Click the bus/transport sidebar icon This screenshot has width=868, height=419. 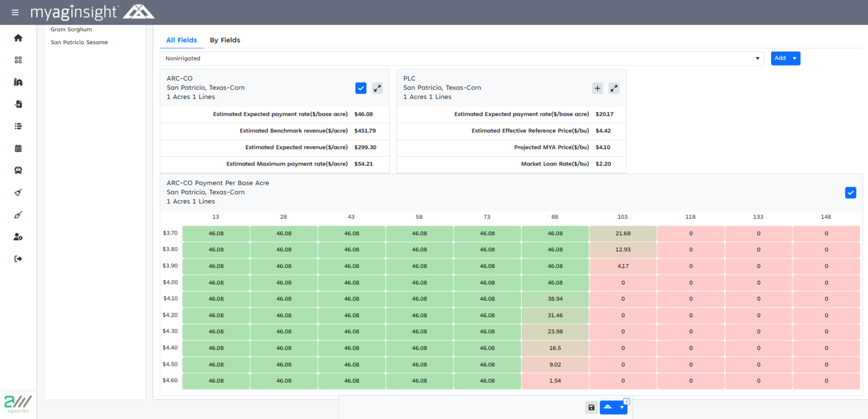pos(18,170)
